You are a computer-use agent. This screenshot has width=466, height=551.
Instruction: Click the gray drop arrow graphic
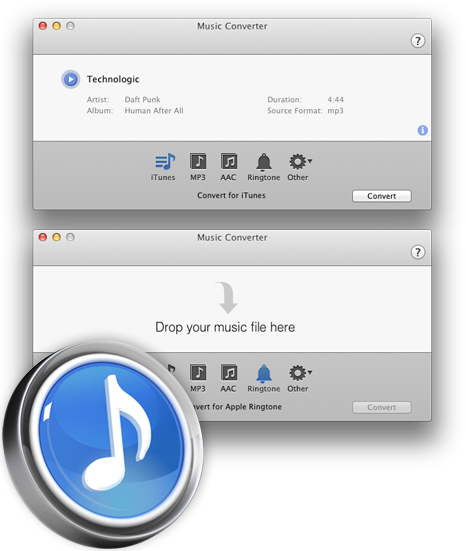(x=227, y=297)
